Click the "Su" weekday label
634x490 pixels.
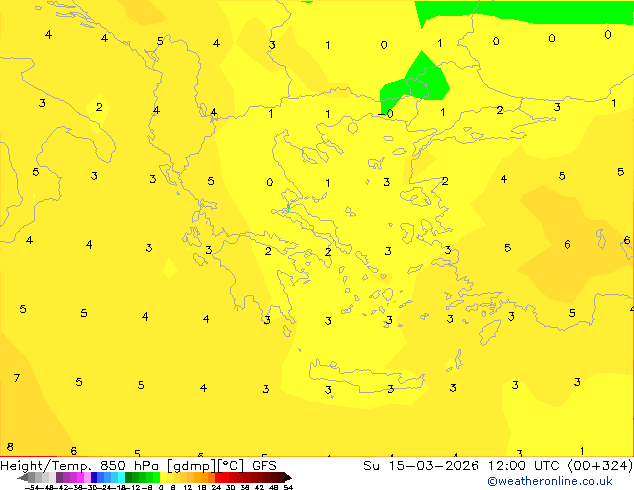point(371,466)
